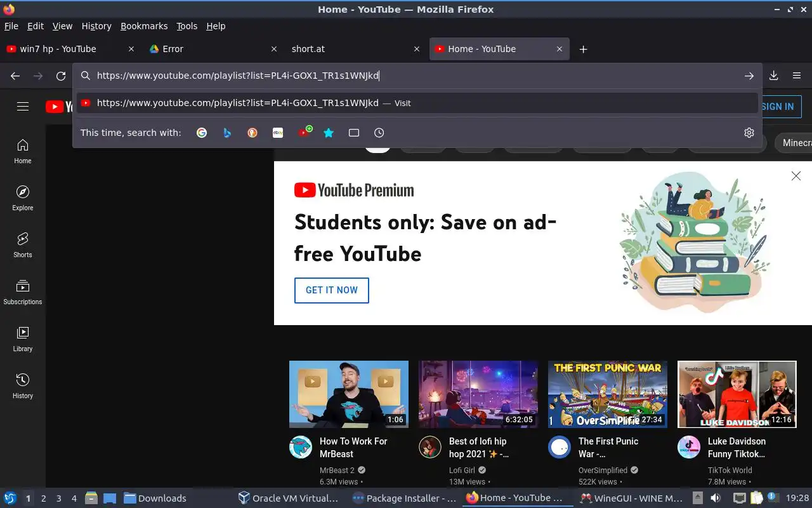Open the MrBeast 2 channel avatar
This screenshot has width=812, height=508.
click(x=301, y=447)
